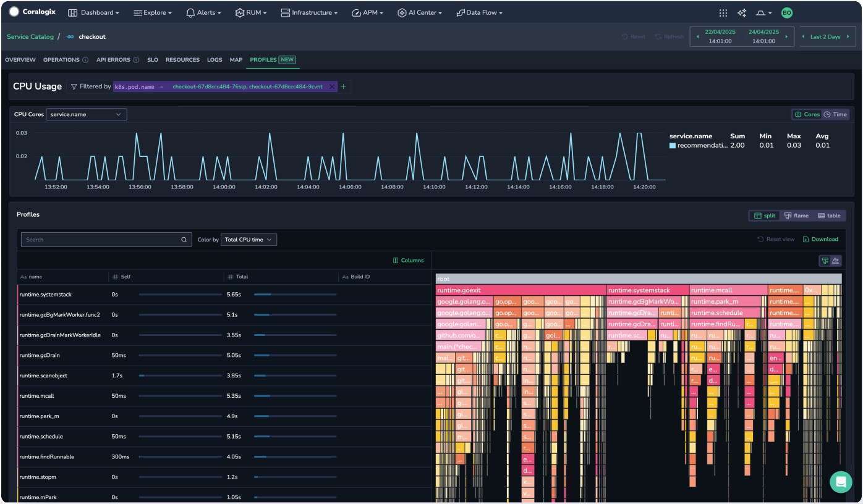Open the Intercom chat bubble
The height and width of the screenshot is (504, 863).
[x=840, y=482]
